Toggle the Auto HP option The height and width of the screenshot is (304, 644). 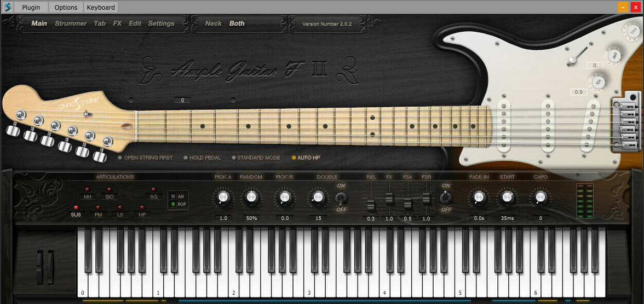306,157
